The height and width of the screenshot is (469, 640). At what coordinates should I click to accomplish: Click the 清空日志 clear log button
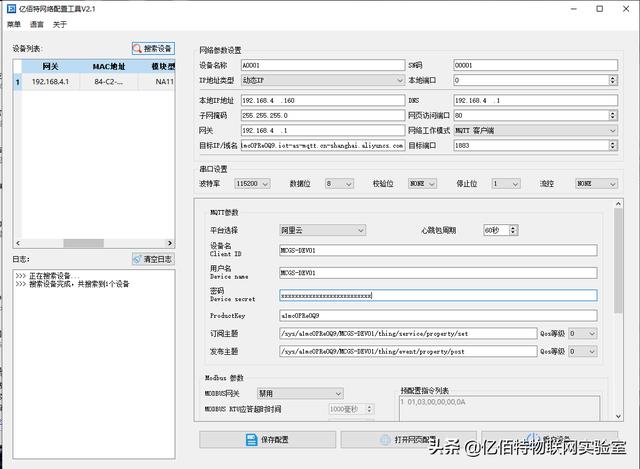153,259
